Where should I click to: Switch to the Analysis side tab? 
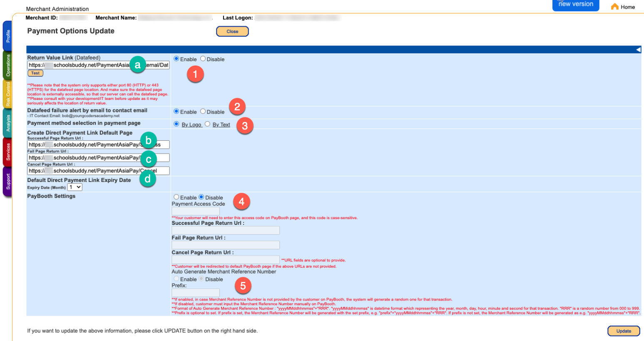point(8,123)
